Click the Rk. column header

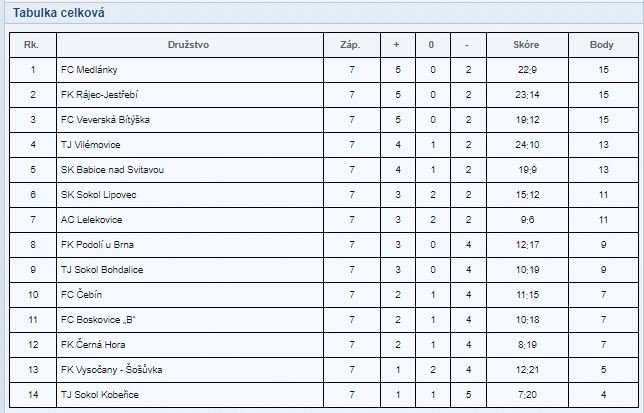point(31,45)
